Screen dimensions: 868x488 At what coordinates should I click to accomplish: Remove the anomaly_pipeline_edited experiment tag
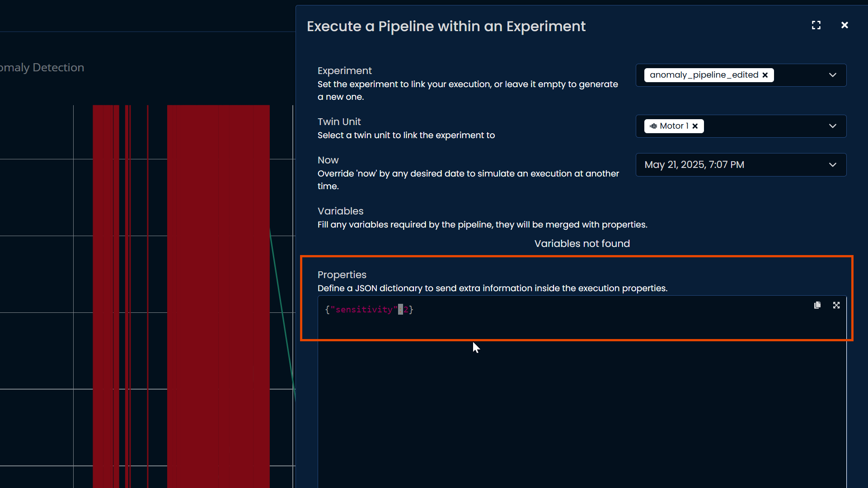(x=765, y=75)
